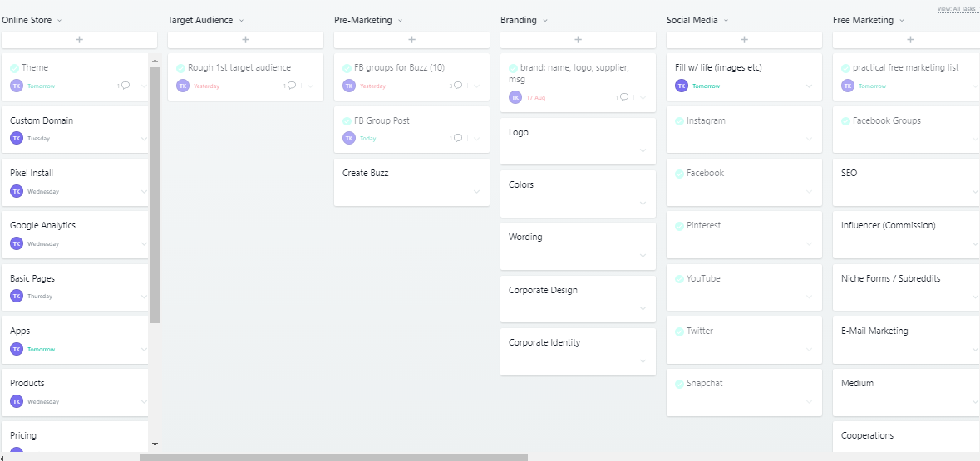
Task: Click the plus icon under Online Store
Action: click(x=79, y=40)
